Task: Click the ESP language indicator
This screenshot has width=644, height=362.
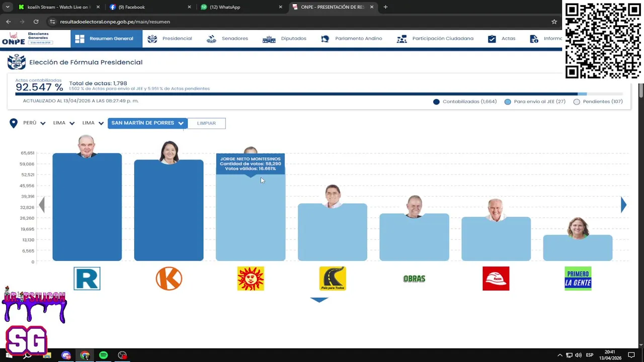Action: coord(589,355)
